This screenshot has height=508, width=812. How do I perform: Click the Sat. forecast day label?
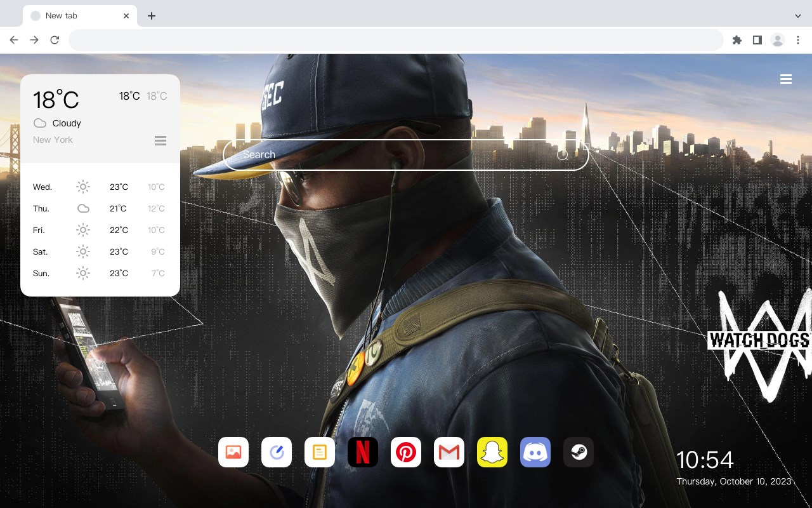pyautogui.click(x=41, y=251)
